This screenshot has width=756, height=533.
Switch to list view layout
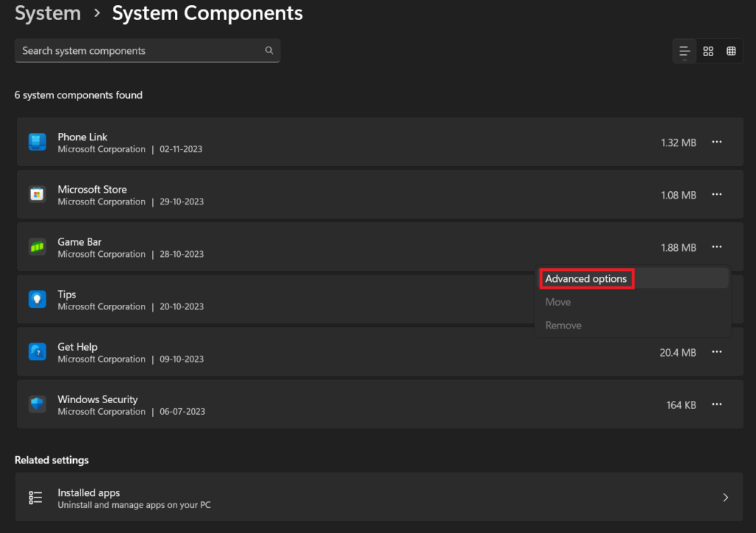tap(684, 51)
